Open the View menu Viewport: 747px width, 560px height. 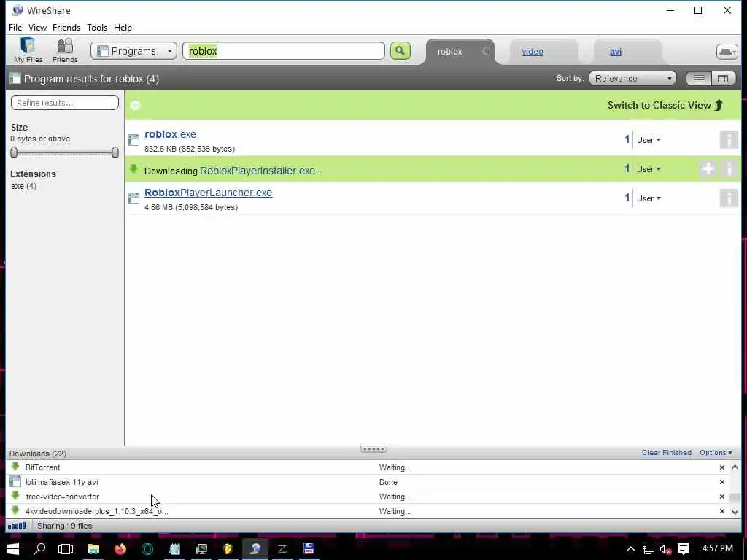point(37,28)
